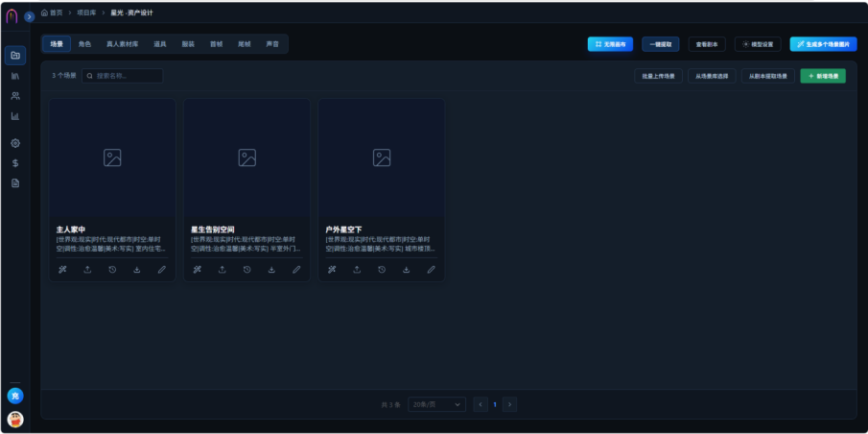
Task: Open the folder icon in the left sidebar
Action: (15, 56)
